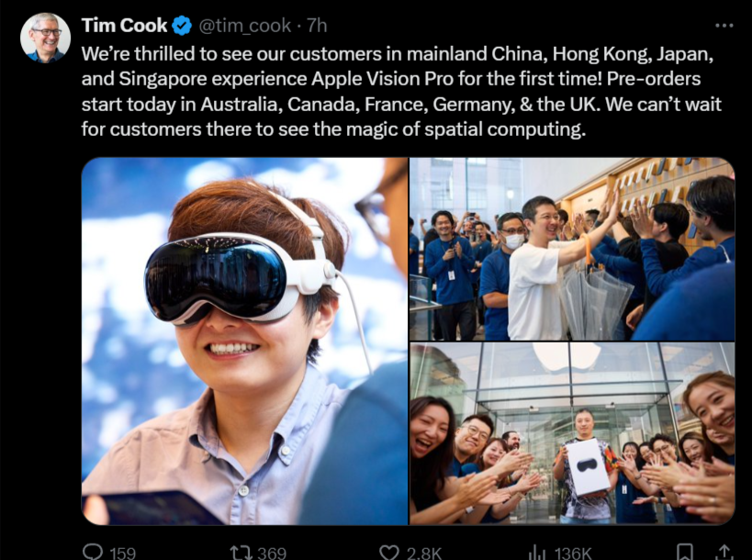
Task: Open the store high-five photo
Action: click(572, 250)
